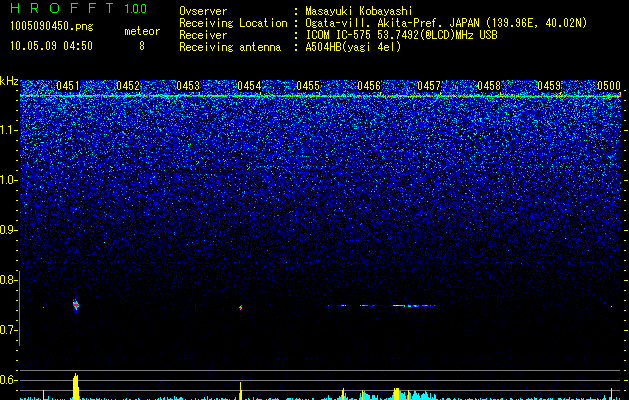Click the 0500 time marker
This screenshot has width=629, height=400.
click(609, 86)
